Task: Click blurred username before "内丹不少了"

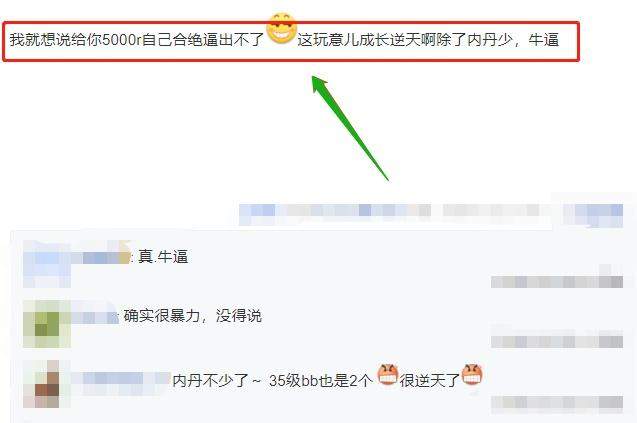Action: (x=120, y=380)
